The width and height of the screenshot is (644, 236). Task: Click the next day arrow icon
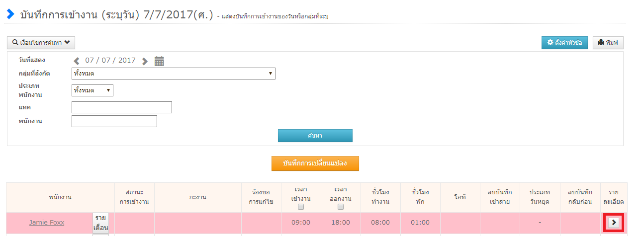pyautogui.click(x=145, y=61)
